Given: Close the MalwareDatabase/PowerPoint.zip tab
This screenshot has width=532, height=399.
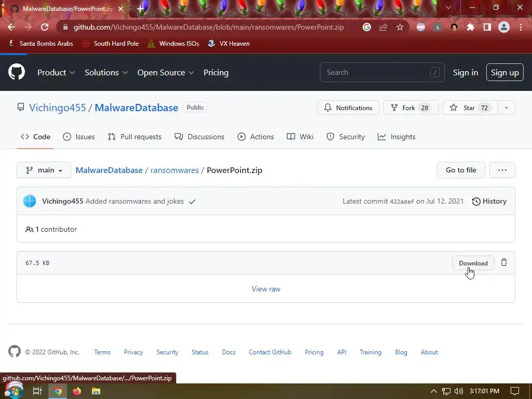Looking at the screenshot, I should pos(121,9).
